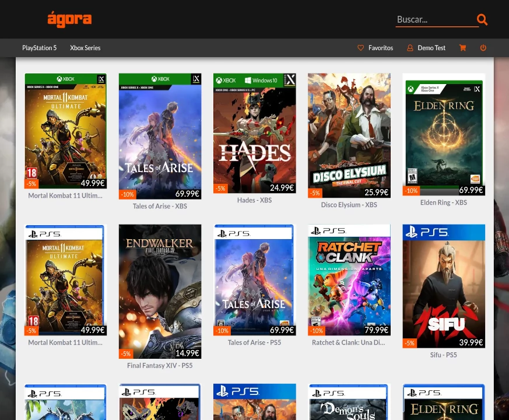The width and height of the screenshot is (509, 420).
Task: Click the 'Tales of Arise - XBS' title
Action: (x=160, y=206)
